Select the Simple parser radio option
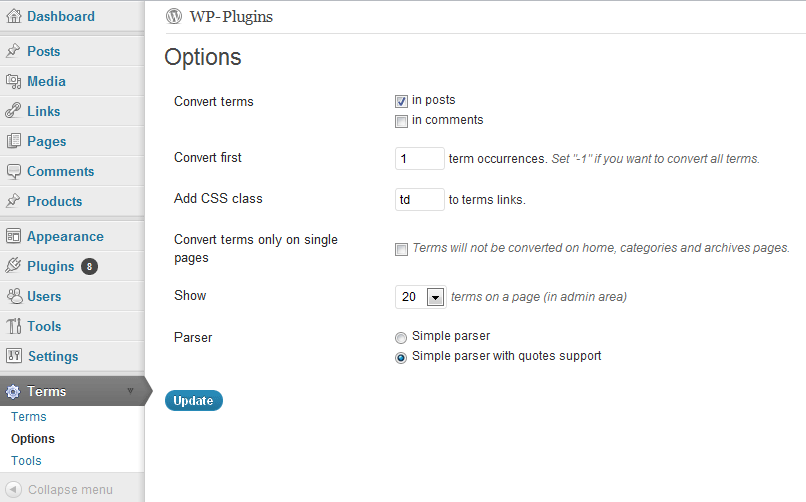This screenshot has height=502, width=806. click(x=401, y=337)
